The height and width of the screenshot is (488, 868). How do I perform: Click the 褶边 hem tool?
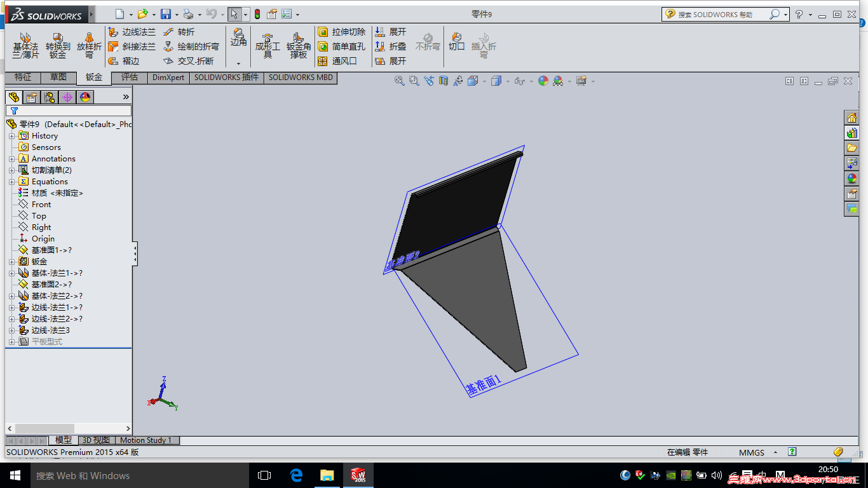point(123,61)
